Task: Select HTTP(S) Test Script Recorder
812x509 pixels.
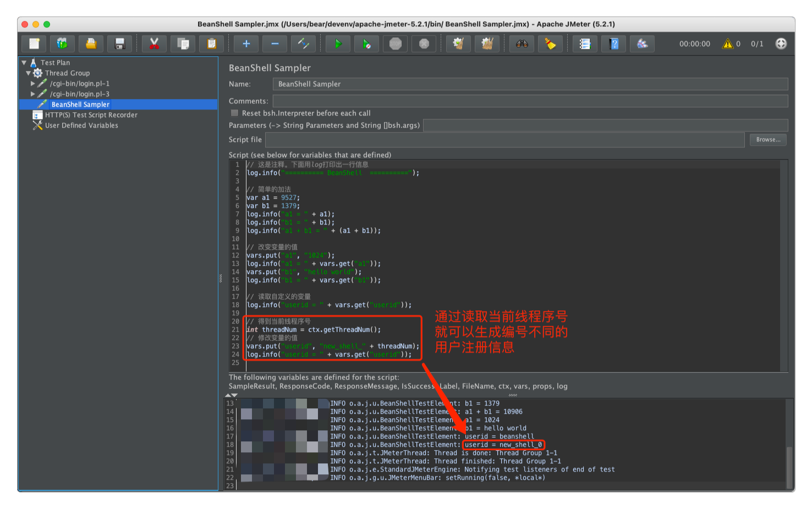Action: click(x=91, y=115)
